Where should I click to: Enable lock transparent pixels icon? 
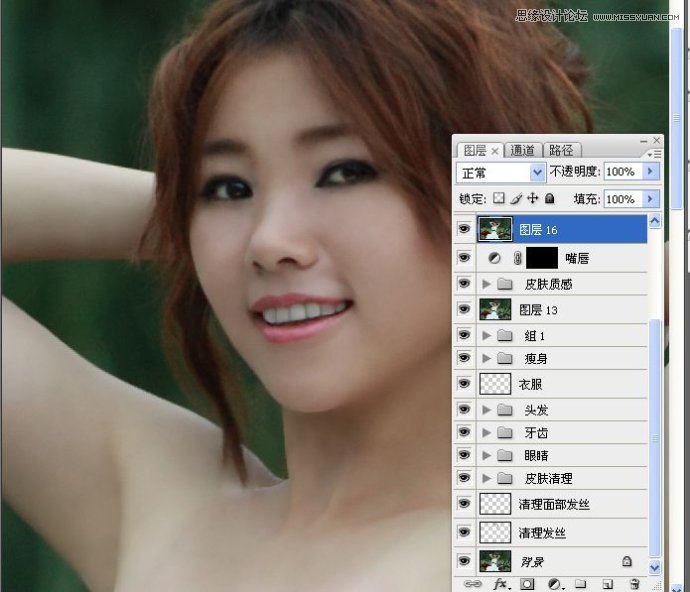tap(499, 198)
